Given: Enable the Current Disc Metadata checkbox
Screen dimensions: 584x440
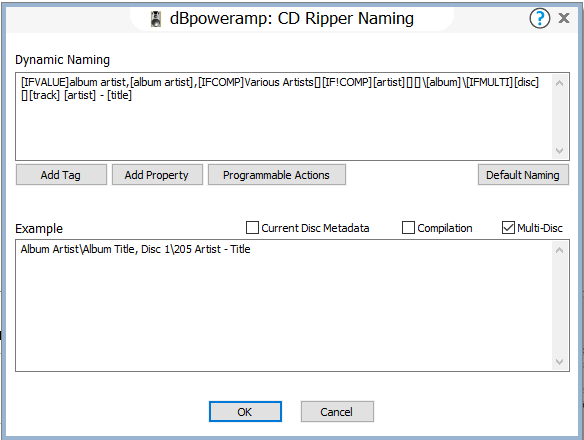Looking at the screenshot, I should tap(252, 228).
